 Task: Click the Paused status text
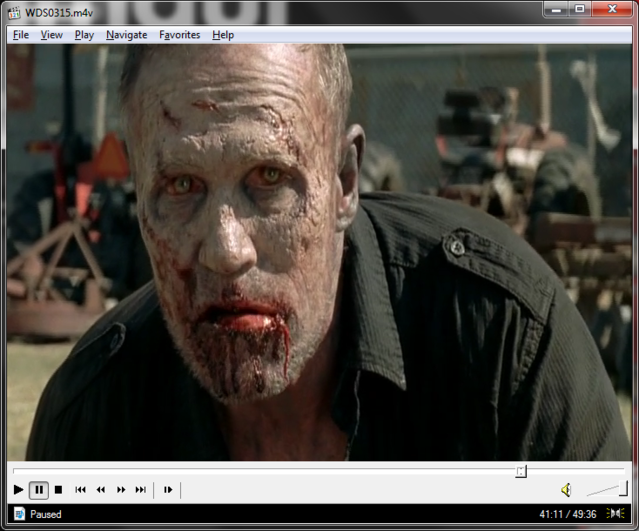46,514
